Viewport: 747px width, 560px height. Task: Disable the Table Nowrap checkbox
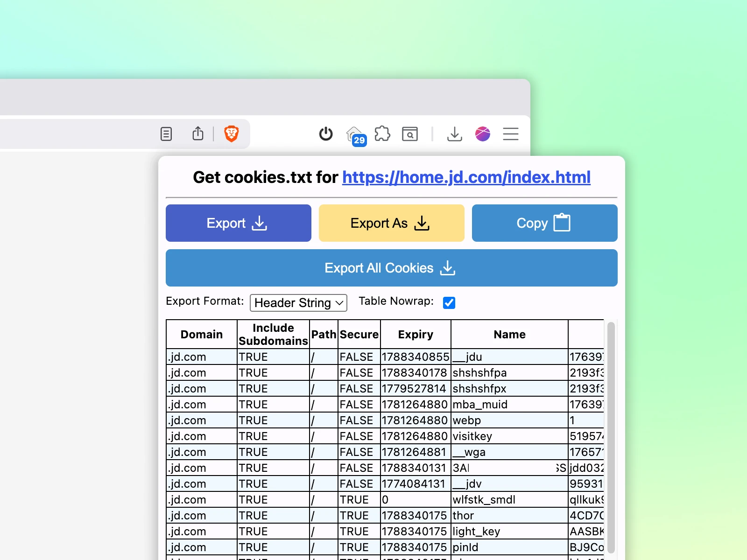tap(449, 303)
